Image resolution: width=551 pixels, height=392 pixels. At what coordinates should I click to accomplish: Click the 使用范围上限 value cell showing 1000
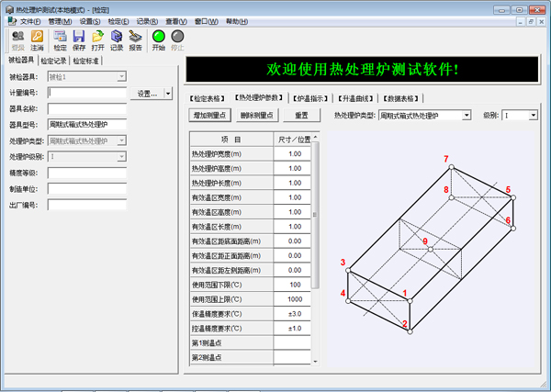294,299
